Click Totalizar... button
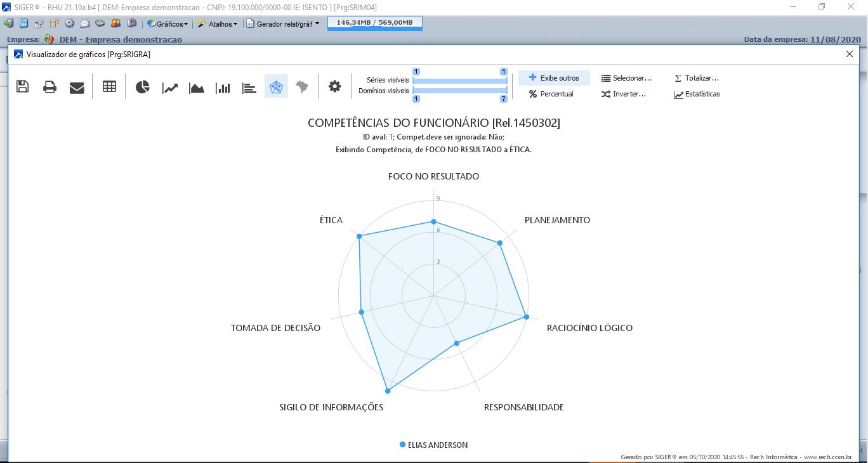This screenshot has height=463, width=868. (x=696, y=78)
